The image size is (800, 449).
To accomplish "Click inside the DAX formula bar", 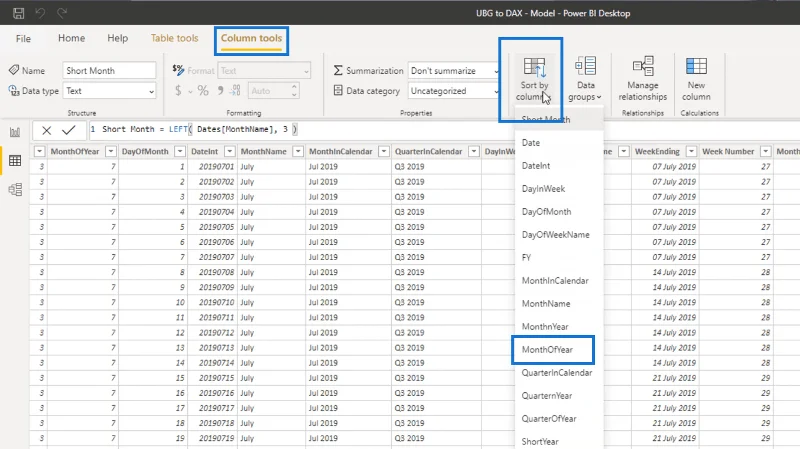I will 444,130.
